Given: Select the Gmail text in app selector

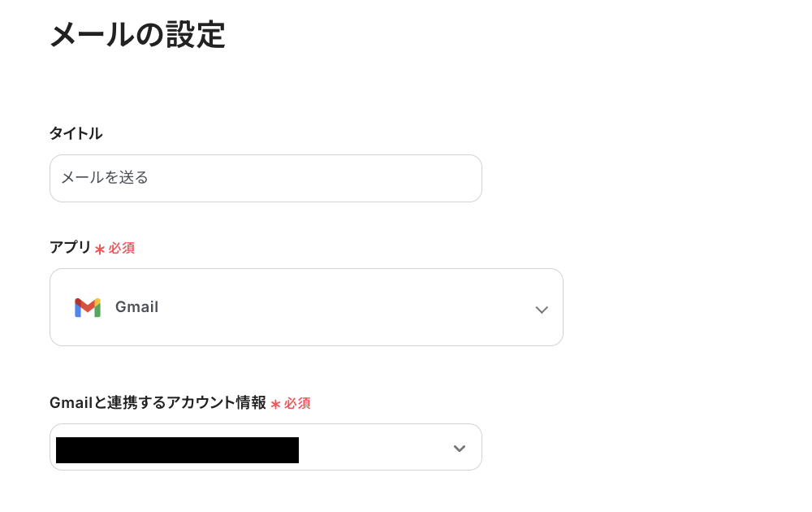Looking at the screenshot, I should [x=136, y=307].
